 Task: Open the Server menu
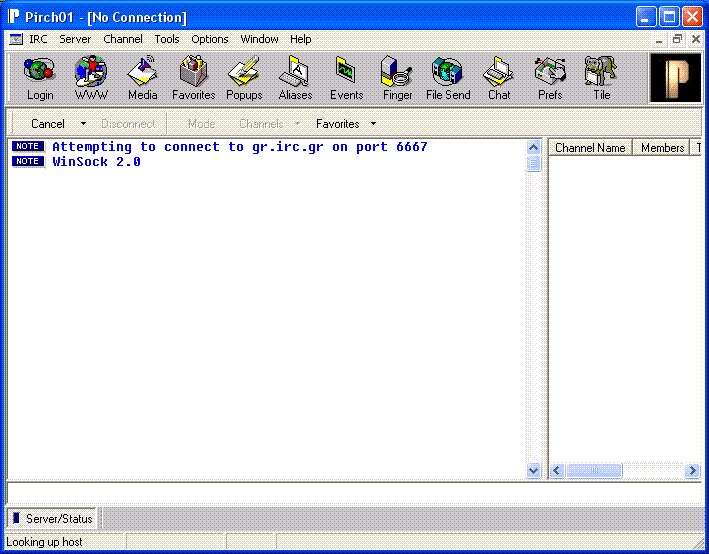pyautogui.click(x=75, y=39)
